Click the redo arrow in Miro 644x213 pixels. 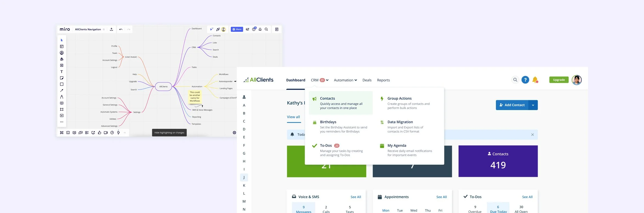[129, 29]
